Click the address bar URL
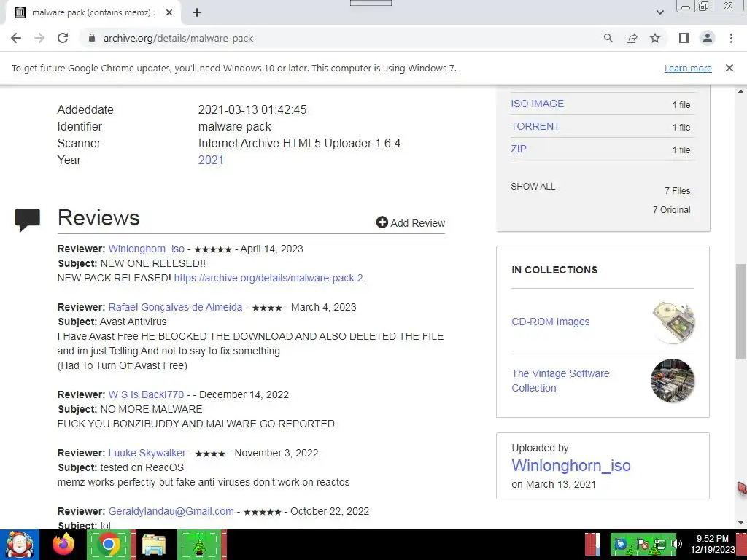This screenshot has height=560, width=747. (178, 38)
